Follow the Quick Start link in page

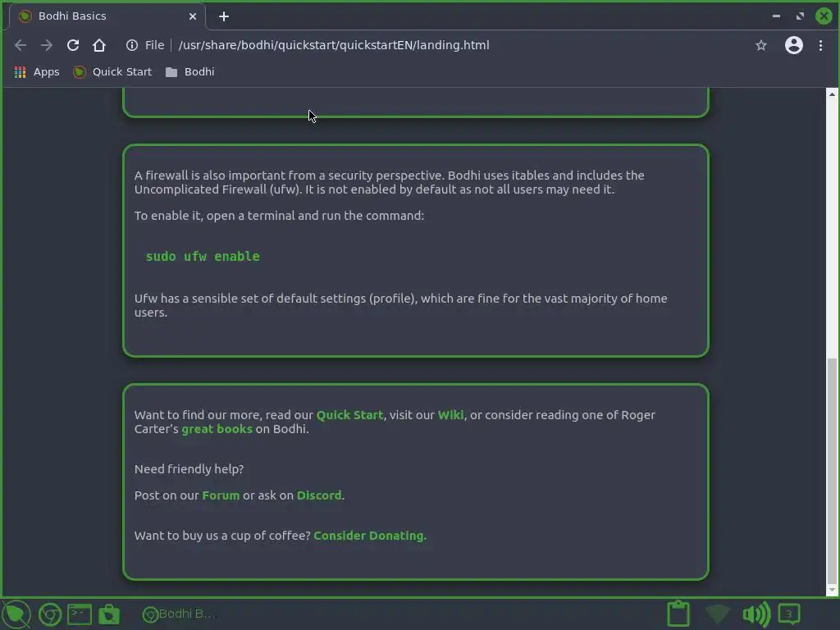point(349,415)
